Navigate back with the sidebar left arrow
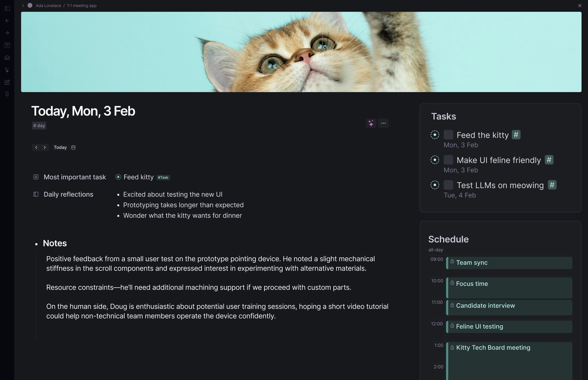The height and width of the screenshot is (380, 588). coord(7,21)
